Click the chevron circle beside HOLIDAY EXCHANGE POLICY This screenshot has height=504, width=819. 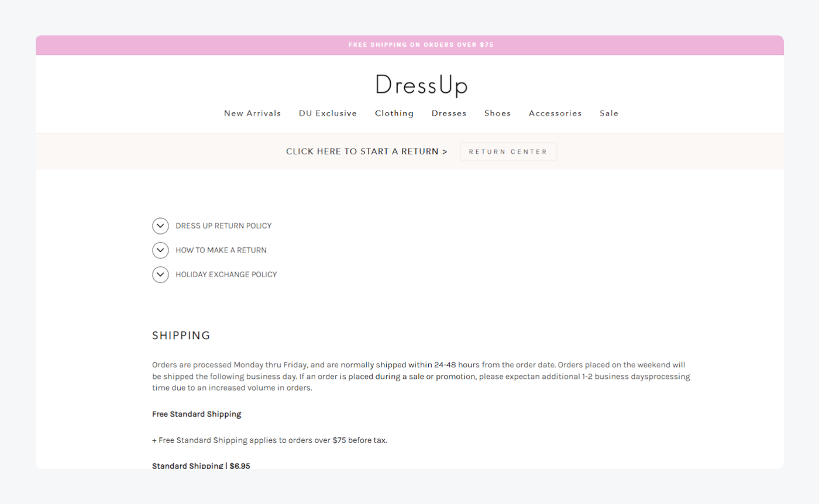(160, 274)
